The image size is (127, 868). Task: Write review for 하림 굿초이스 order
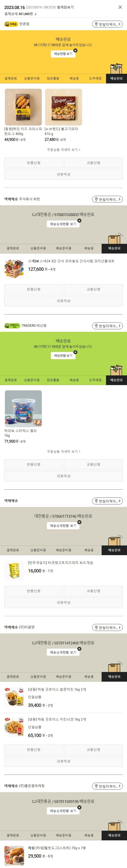63,761
